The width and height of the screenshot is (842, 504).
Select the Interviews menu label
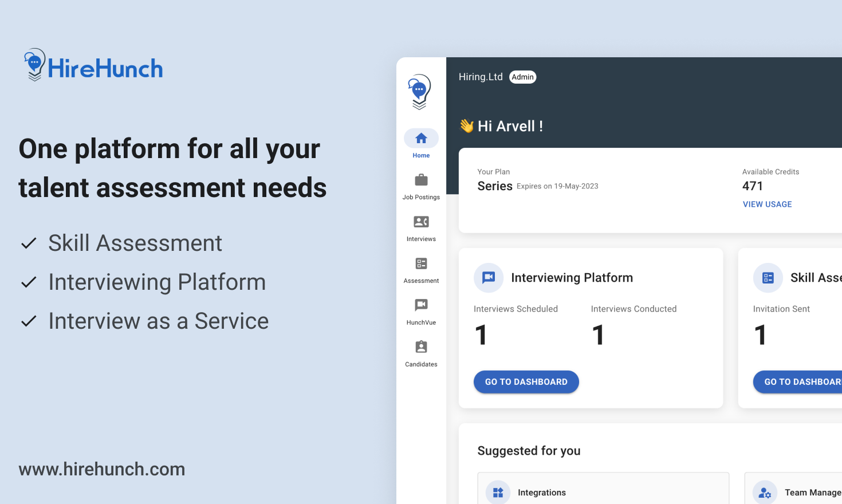click(421, 239)
